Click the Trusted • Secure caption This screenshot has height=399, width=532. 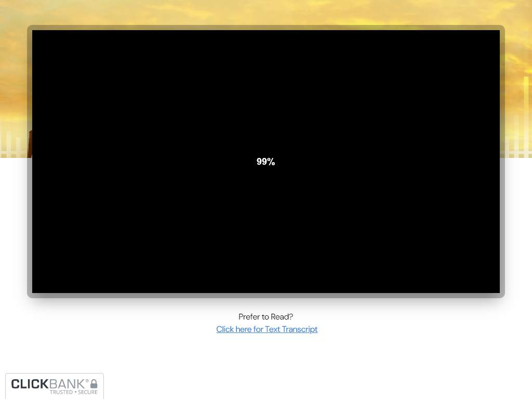coord(73,392)
